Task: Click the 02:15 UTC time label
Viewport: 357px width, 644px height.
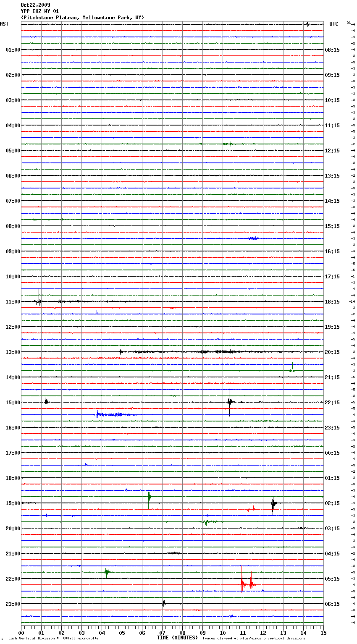Action: coord(332,503)
